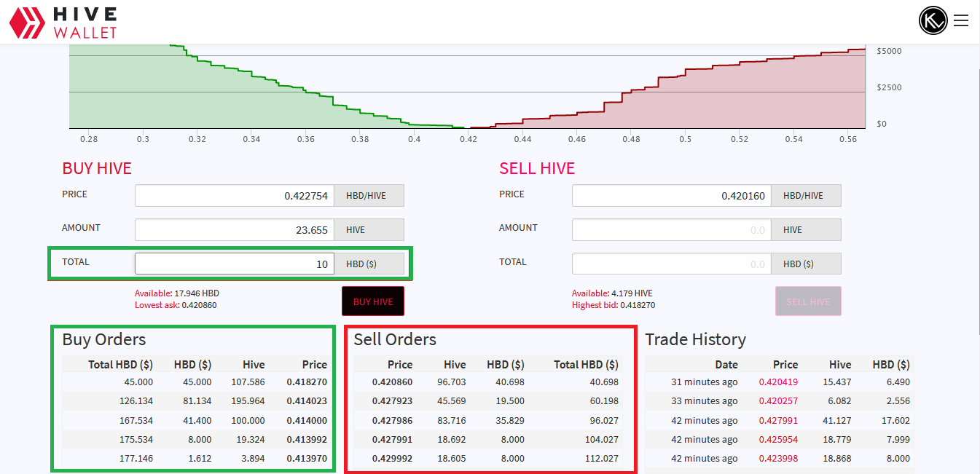
Task: Click the Sell Hive amount field
Action: [x=671, y=230]
